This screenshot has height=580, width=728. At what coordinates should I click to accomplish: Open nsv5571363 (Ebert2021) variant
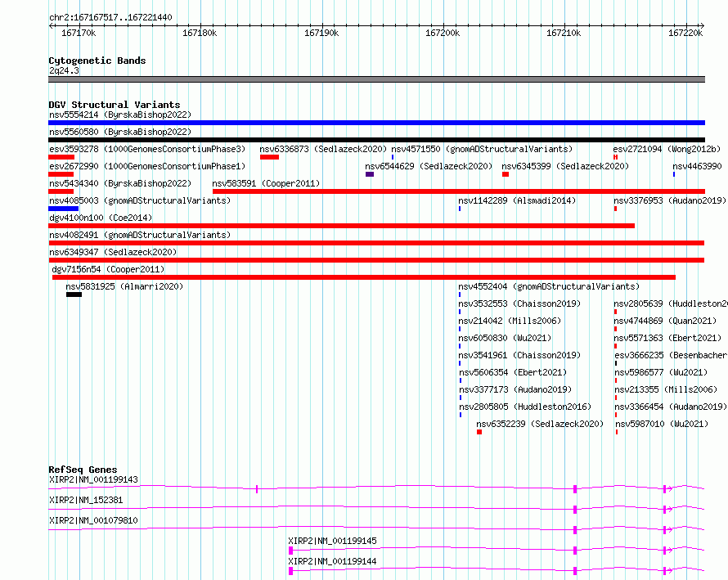coord(667,338)
